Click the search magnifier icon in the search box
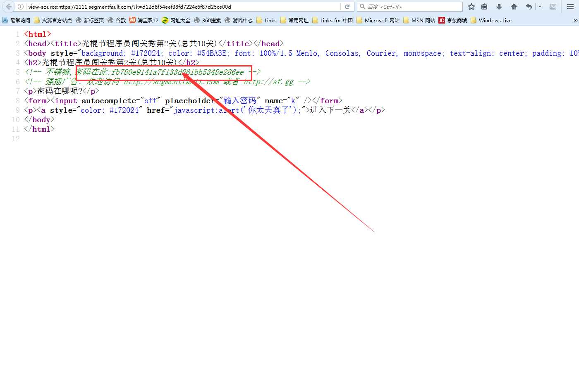This screenshot has height=392, width=579. pyautogui.click(x=362, y=7)
